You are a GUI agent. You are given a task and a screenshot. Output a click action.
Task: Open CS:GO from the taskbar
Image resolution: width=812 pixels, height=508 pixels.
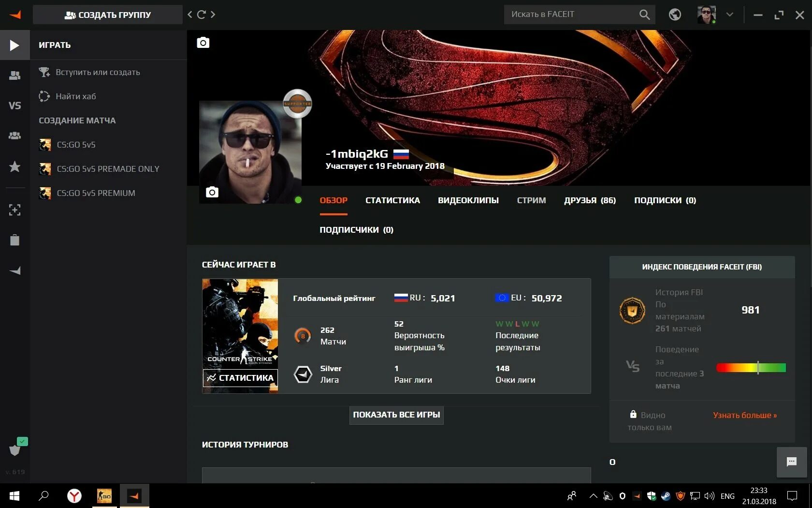coord(104,496)
